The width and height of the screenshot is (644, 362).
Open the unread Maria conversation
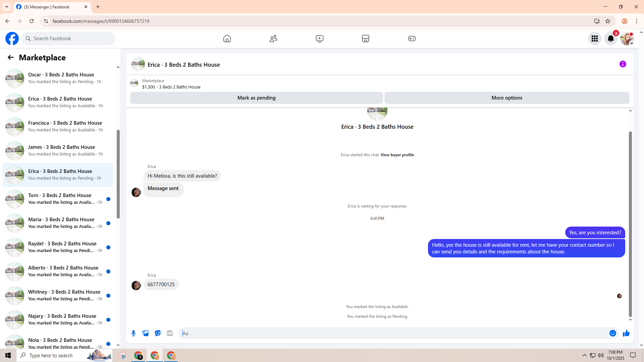click(58, 223)
